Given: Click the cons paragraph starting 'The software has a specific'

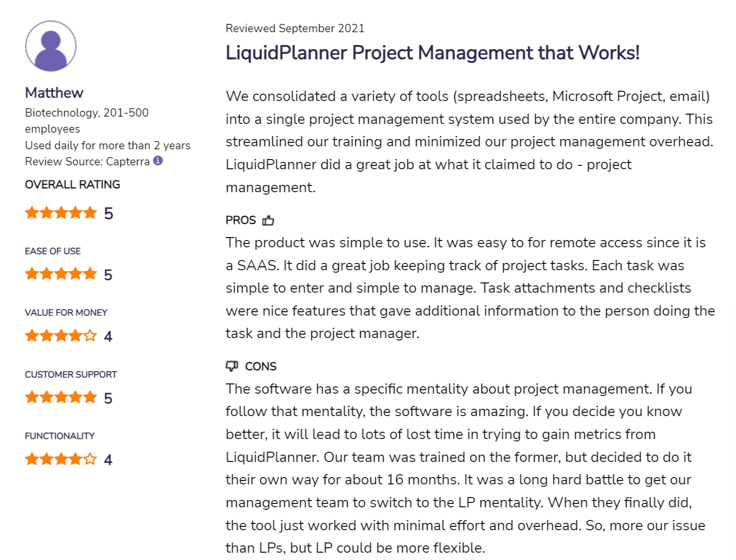Looking at the screenshot, I should pyautogui.click(x=466, y=468).
